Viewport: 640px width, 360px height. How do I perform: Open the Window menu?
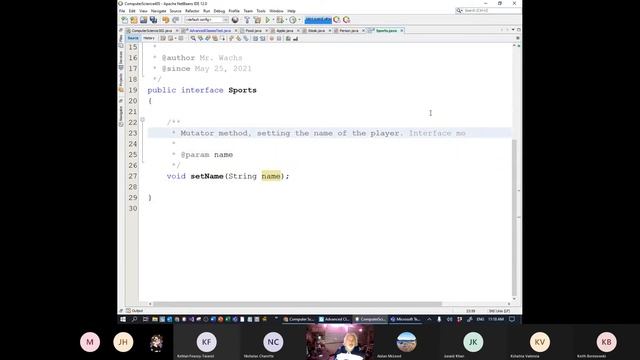(x=276, y=11)
